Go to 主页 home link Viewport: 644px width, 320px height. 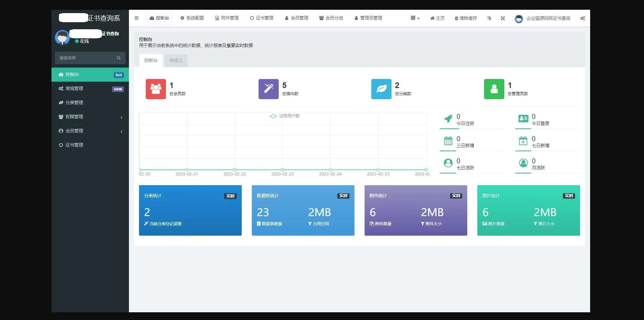coord(437,18)
